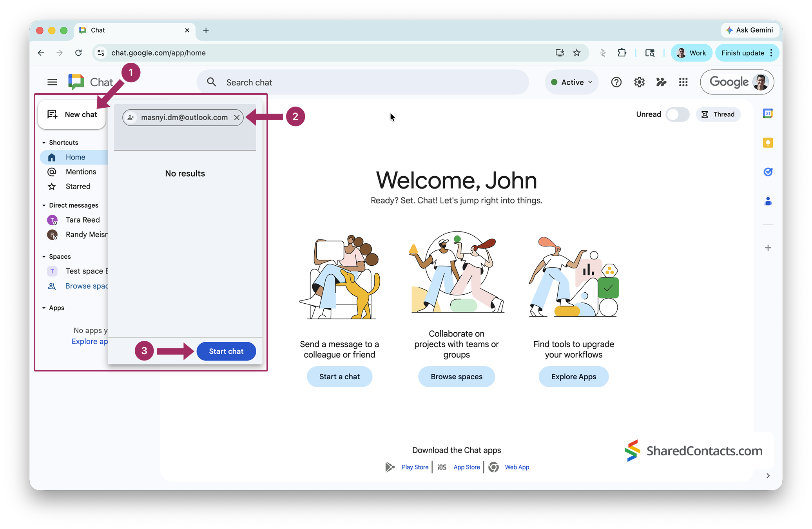
Task: Click the browser back arrow
Action: [41, 53]
